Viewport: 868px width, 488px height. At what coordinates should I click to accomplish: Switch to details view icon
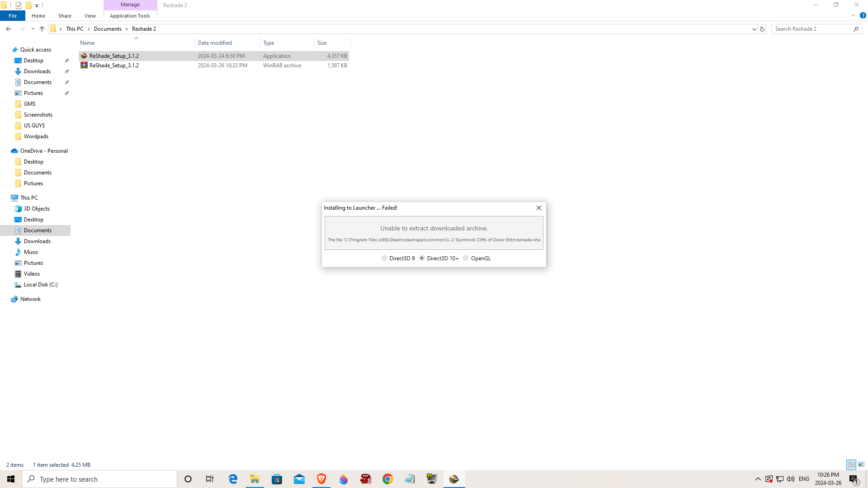pos(851,465)
